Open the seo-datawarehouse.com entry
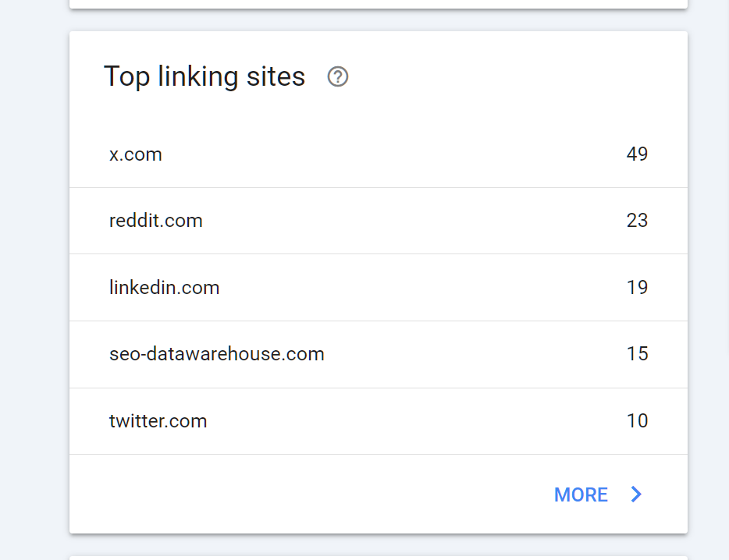The image size is (729, 560). coord(217,354)
